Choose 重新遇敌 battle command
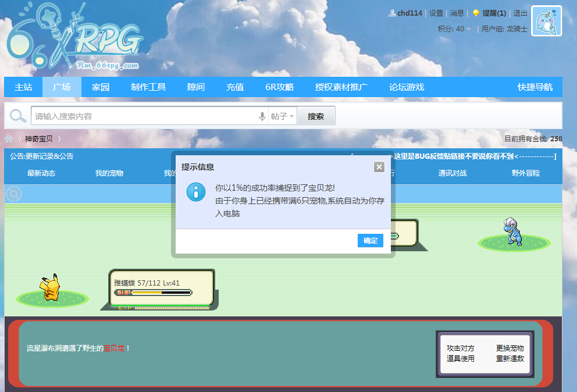The image size is (577, 392). click(510, 358)
